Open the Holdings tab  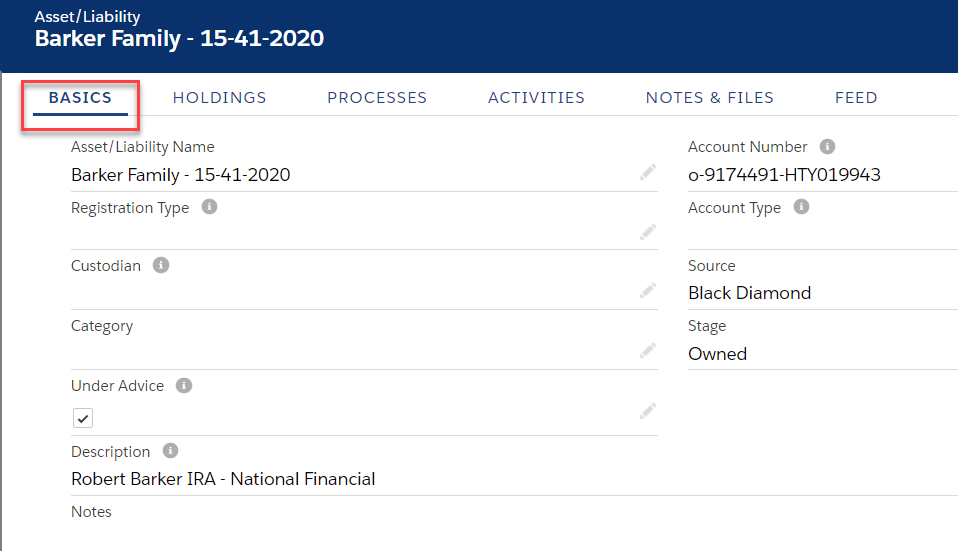coord(219,98)
